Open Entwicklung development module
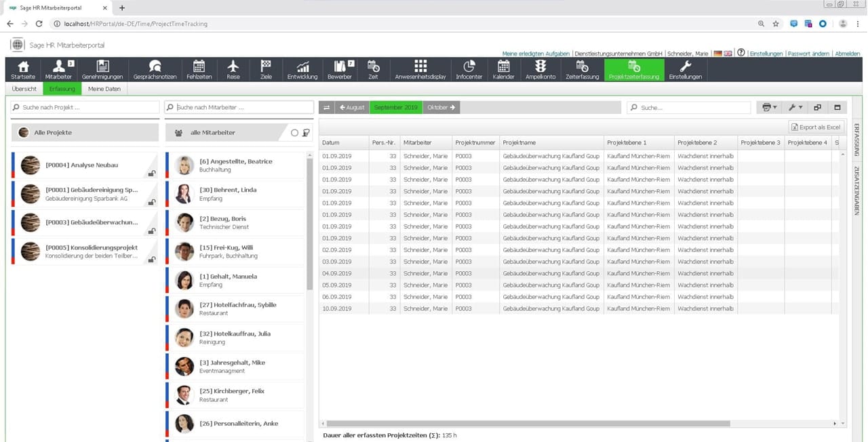Viewport: 868px width, 442px height. pos(302,70)
